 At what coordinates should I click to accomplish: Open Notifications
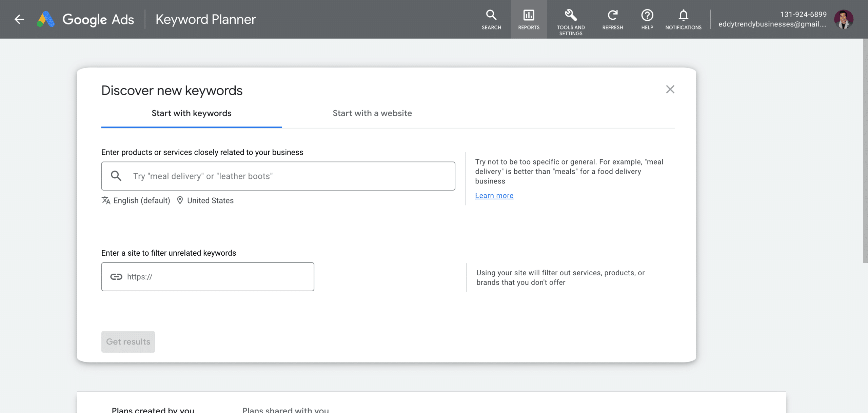click(x=683, y=19)
